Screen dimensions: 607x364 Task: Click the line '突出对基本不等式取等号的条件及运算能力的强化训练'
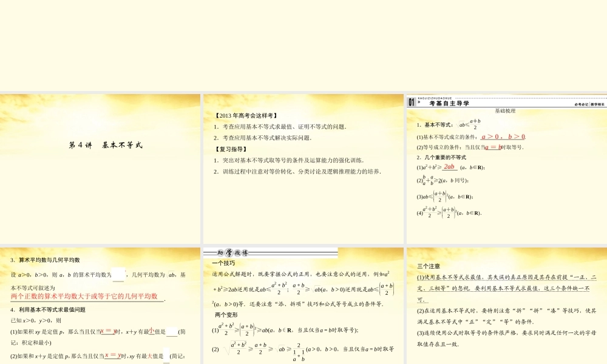[x=289, y=160]
